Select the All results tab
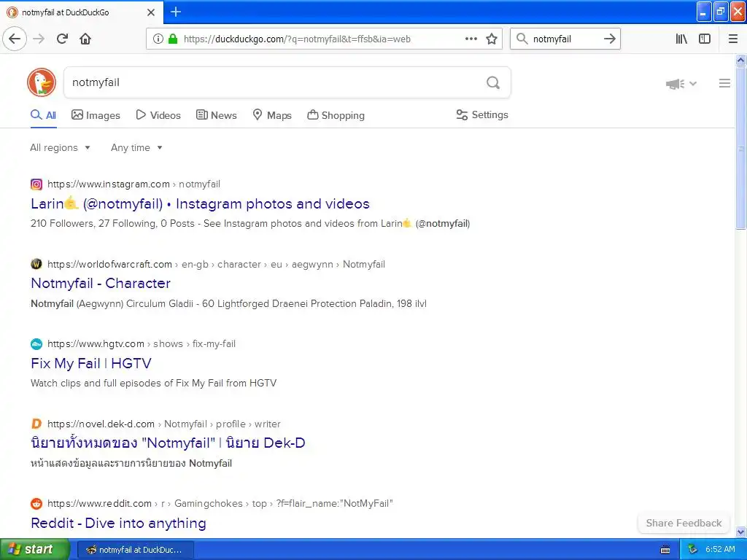 pyautogui.click(x=43, y=115)
